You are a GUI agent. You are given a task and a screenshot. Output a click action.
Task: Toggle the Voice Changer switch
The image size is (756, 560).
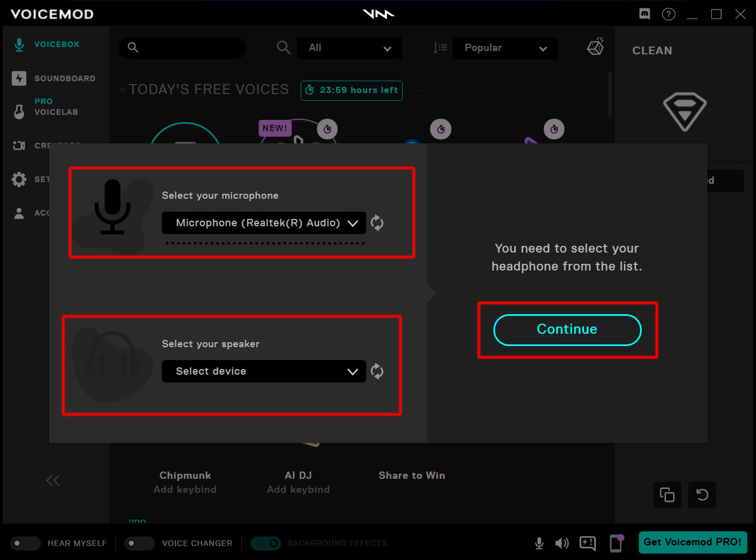[x=139, y=543]
